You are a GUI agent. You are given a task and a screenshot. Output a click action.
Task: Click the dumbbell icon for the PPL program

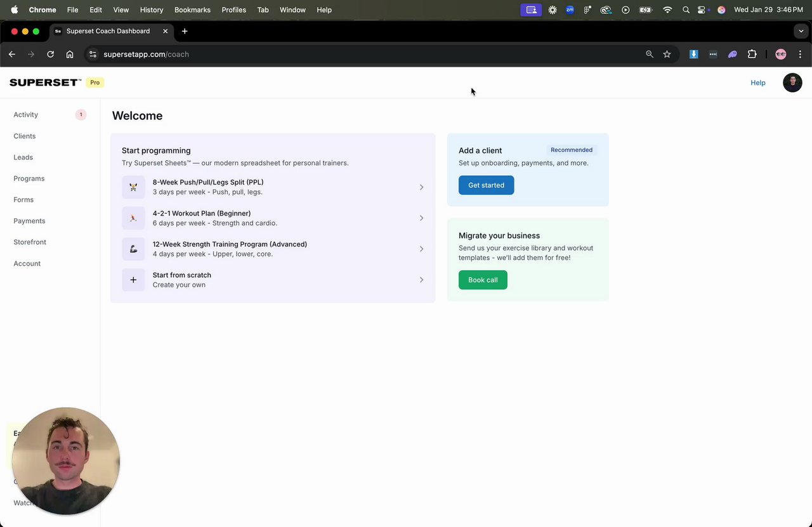tap(133, 187)
